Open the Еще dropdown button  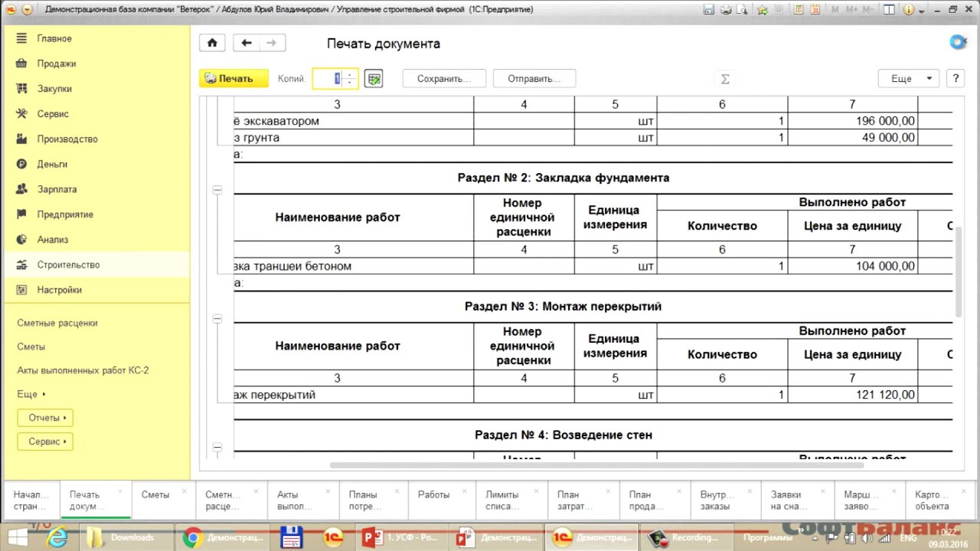pos(909,79)
